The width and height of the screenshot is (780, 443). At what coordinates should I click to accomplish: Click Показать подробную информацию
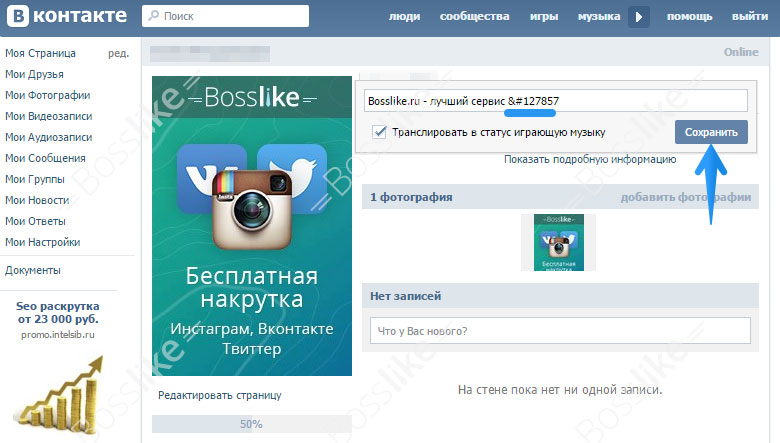[x=590, y=159]
